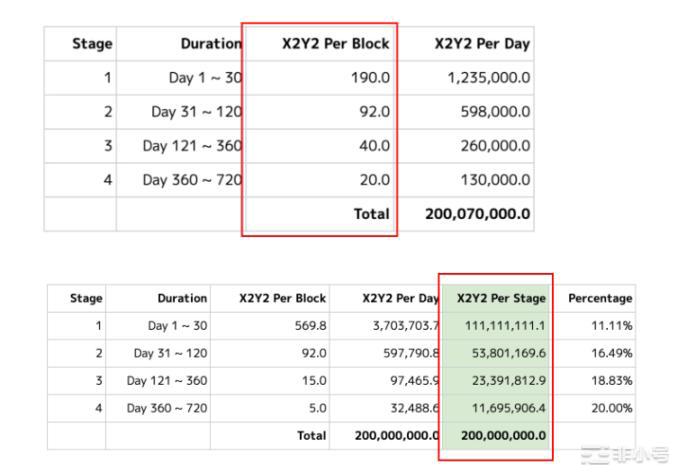This screenshot has height=473, width=677.
Task: Click the green 53,801,169.6 cell
Action: [x=505, y=353]
